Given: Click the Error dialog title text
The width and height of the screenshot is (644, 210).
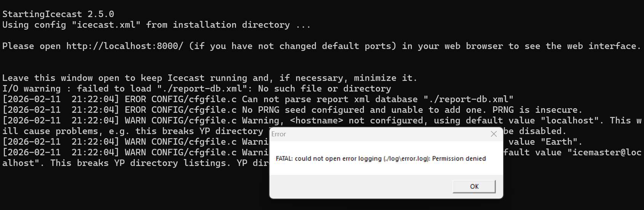Looking at the screenshot, I should [x=279, y=134].
